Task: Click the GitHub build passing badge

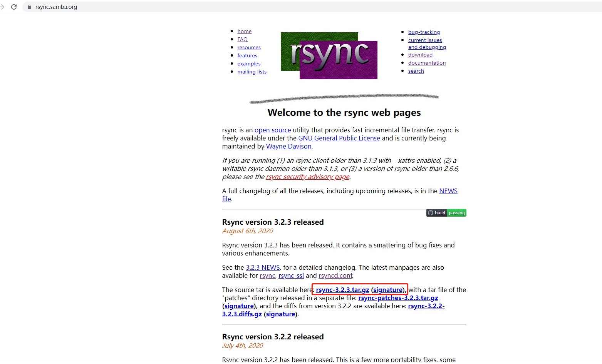Action: tap(446, 212)
